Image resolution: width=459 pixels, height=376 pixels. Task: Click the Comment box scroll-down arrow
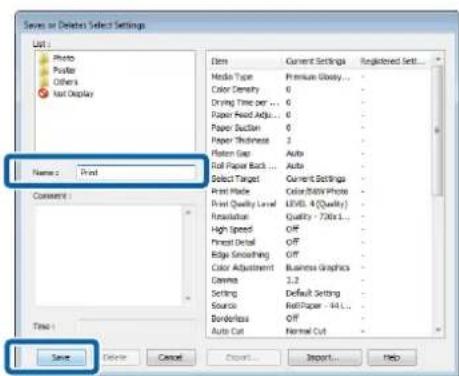click(188, 298)
